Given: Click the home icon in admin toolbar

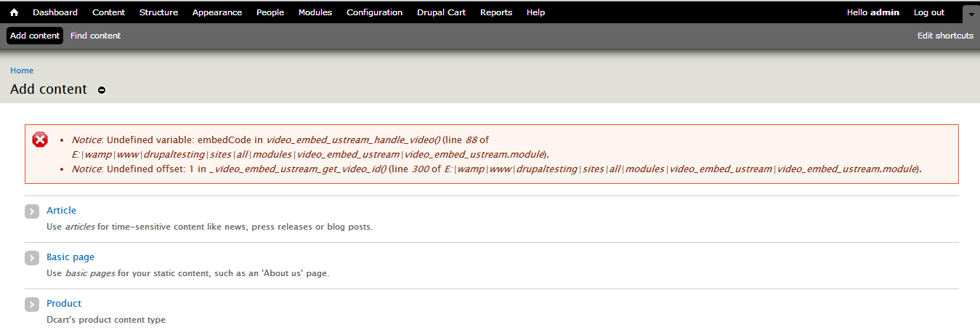Looking at the screenshot, I should tap(14, 12).
